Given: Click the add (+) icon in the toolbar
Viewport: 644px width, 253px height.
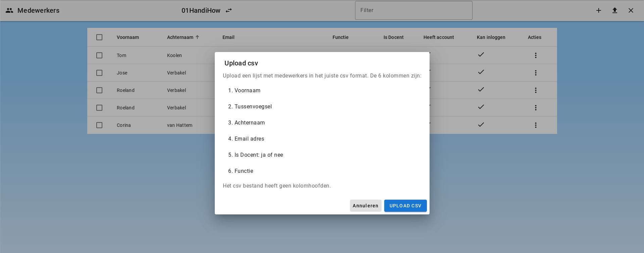Looking at the screenshot, I should (x=599, y=10).
